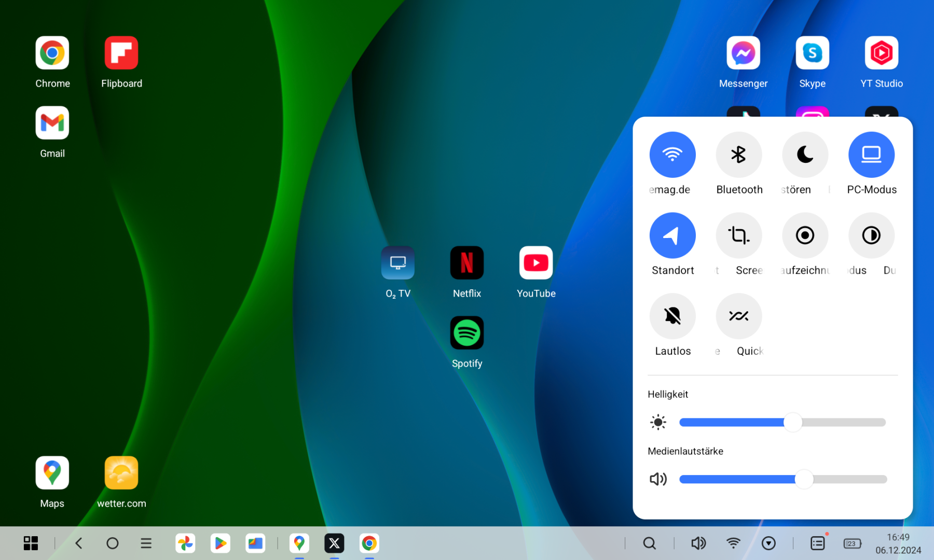Tap the Screenshot crop tile
The height and width of the screenshot is (560, 934).
(x=739, y=235)
